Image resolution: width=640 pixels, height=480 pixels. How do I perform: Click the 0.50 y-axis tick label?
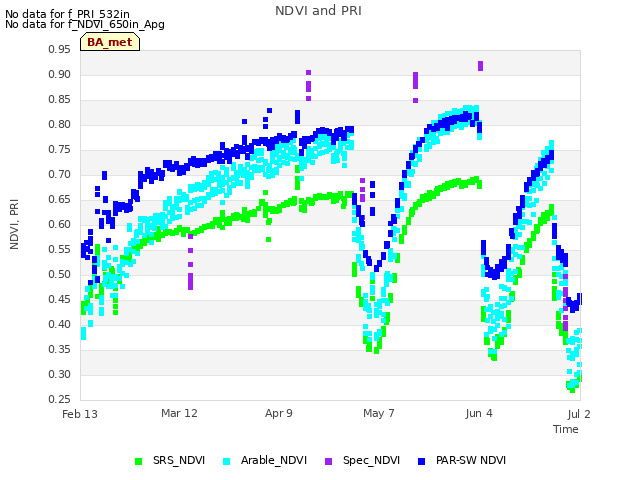tap(60, 274)
